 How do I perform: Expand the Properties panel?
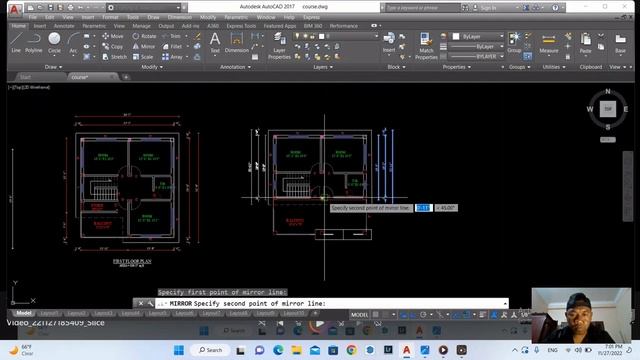point(456,67)
